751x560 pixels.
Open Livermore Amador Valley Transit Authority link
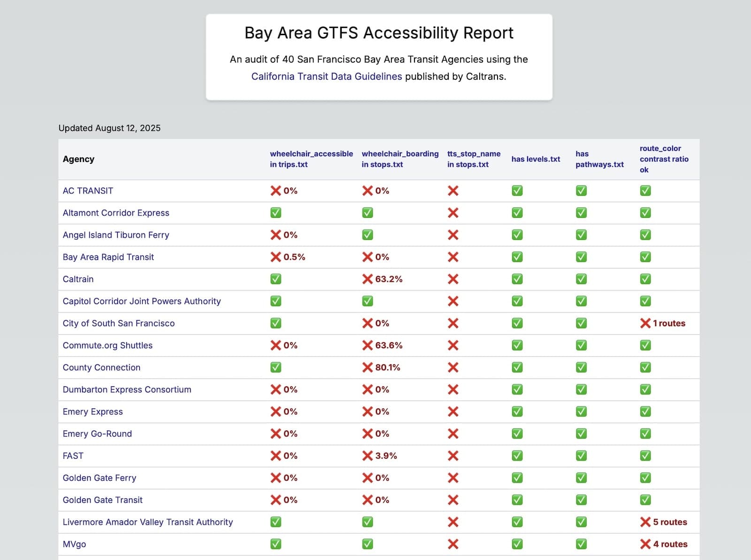click(148, 522)
